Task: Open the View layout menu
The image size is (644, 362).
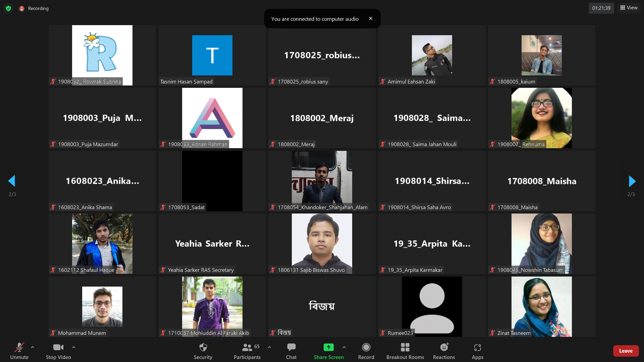Action: [x=629, y=8]
